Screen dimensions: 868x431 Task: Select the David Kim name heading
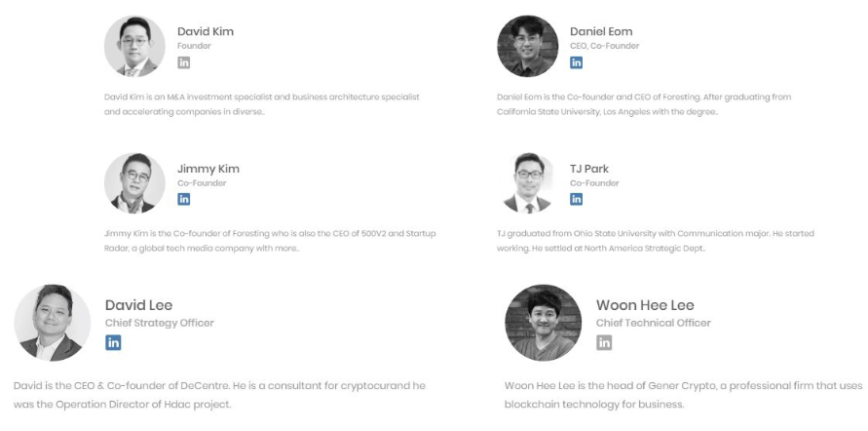(x=206, y=31)
